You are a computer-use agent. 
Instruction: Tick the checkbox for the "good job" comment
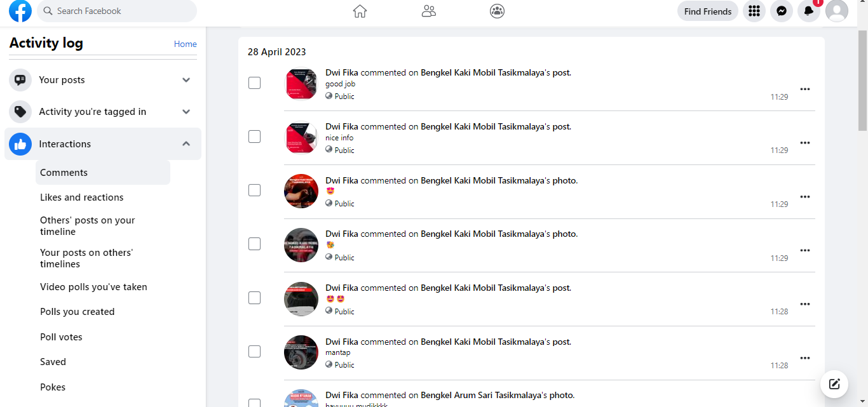pyautogui.click(x=254, y=83)
